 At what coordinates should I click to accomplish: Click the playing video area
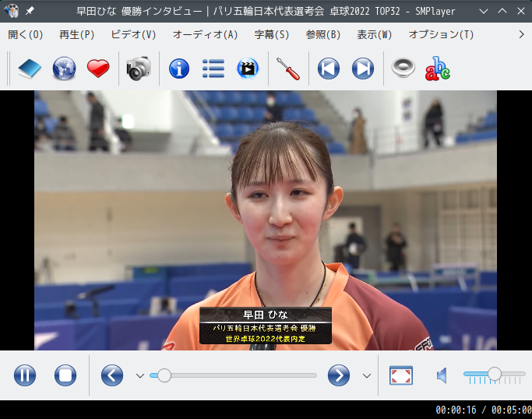pos(266,220)
